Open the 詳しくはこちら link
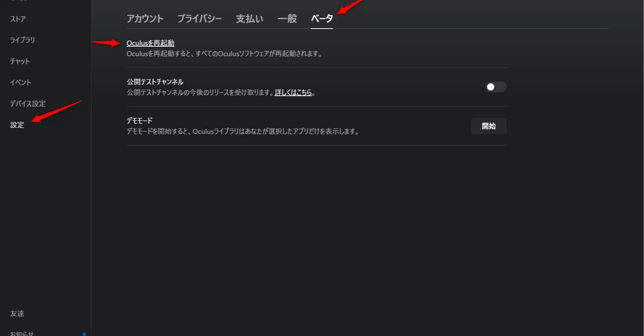This screenshot has height=336, width=644. click(293, 93)
